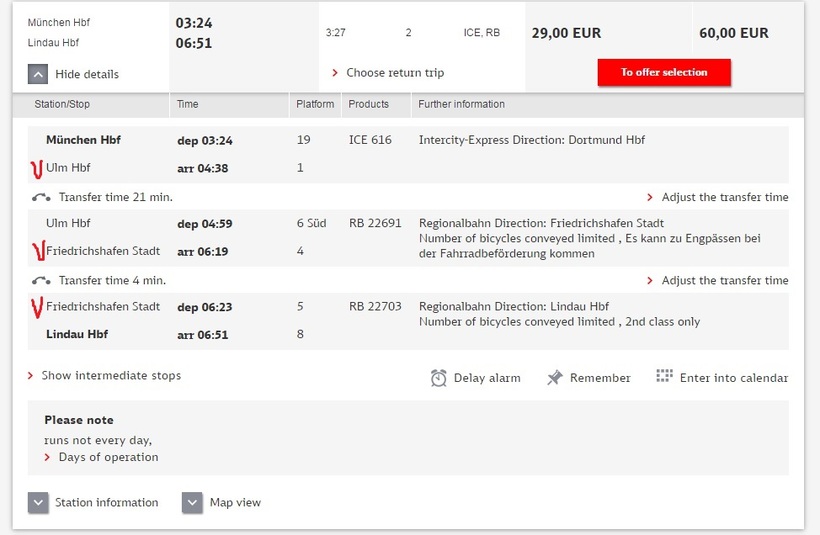Adjust the transfer time at Ulm Hbf
The image size is (820, 535).
(x=724, y=197)
